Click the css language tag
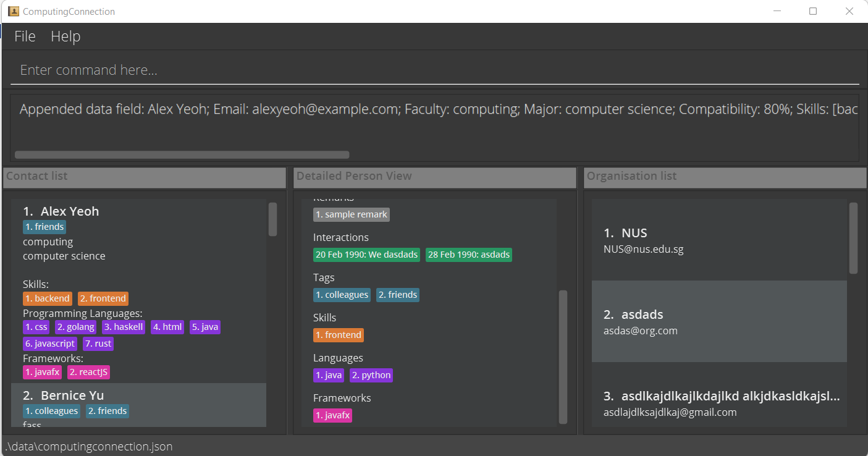Image resolution: width=868 pixels, height=456 pixels. [36, 327]
